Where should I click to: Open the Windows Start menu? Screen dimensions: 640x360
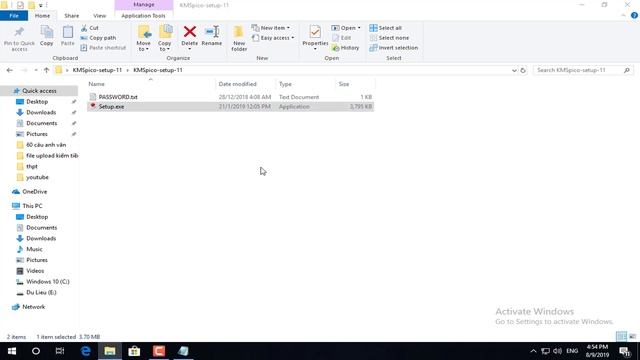click(12, 351)
